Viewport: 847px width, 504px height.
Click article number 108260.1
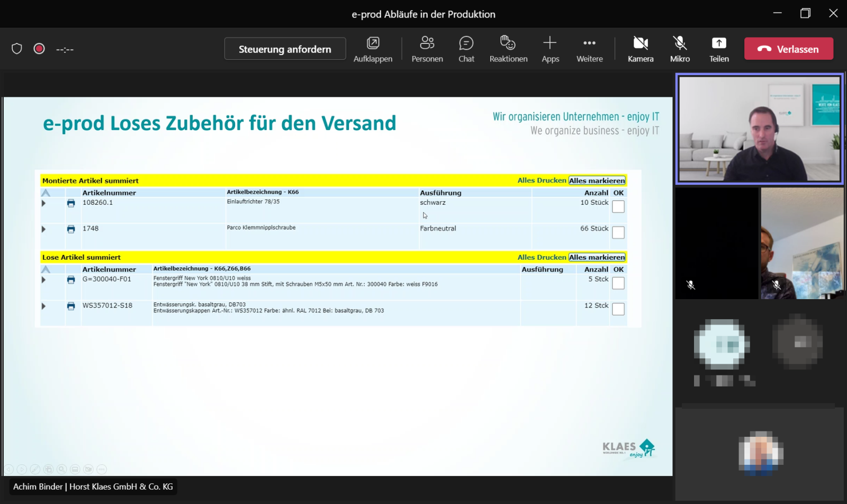[97, 202]
